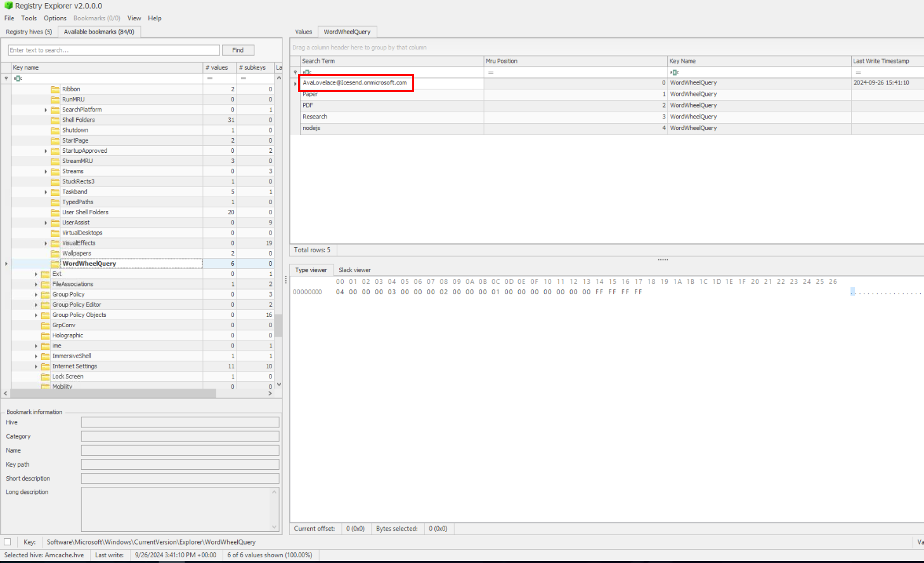The height and width of the screenshot is (563, 924).
Task: Click the Key name filter row icon
Action: (18, 79)
